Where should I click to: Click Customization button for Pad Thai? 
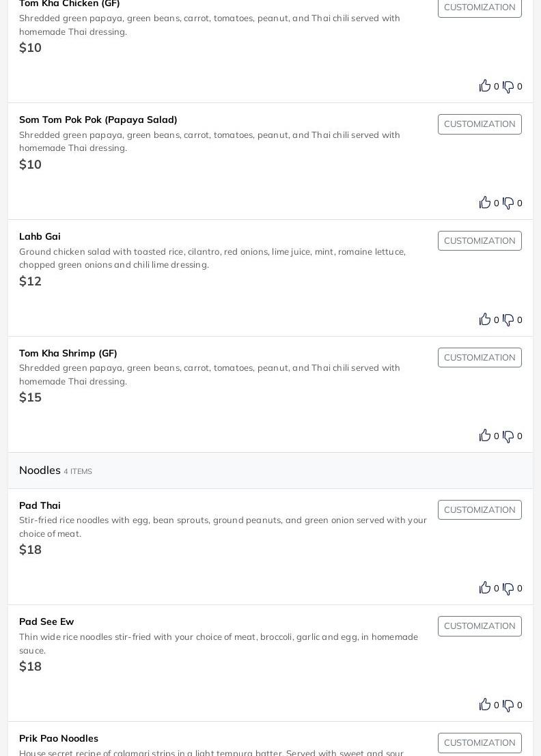coord(480,510)
